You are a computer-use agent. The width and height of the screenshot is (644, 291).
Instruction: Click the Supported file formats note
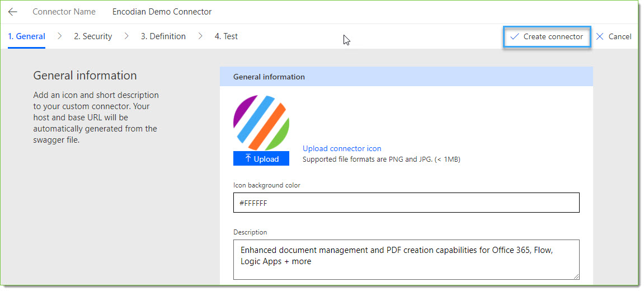(x=381, y=159)
